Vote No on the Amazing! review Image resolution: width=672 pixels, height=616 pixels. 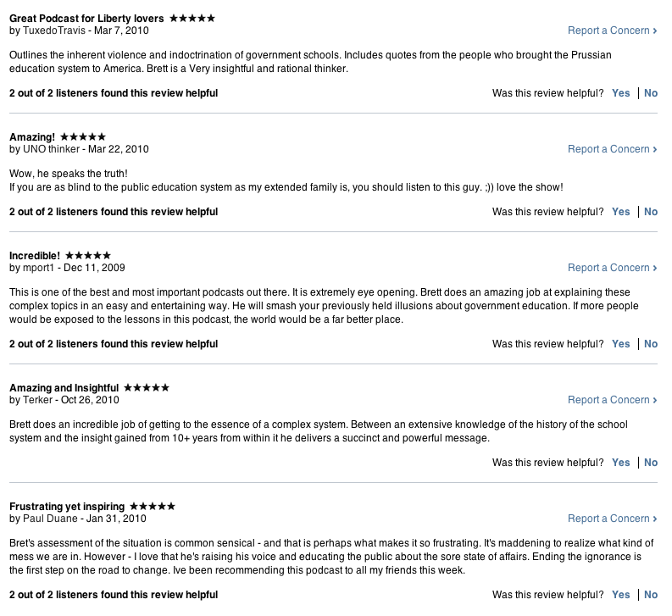click(651, 212)
